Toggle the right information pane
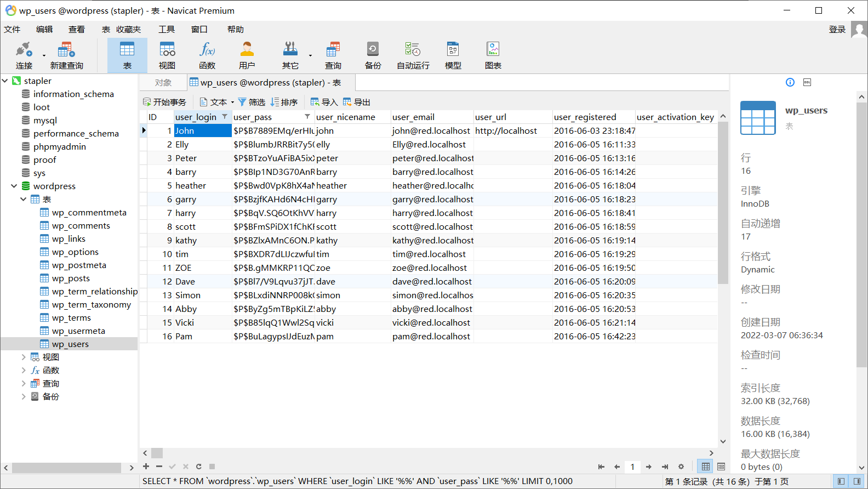The image size is (868, 489). [x=856, y=481]
